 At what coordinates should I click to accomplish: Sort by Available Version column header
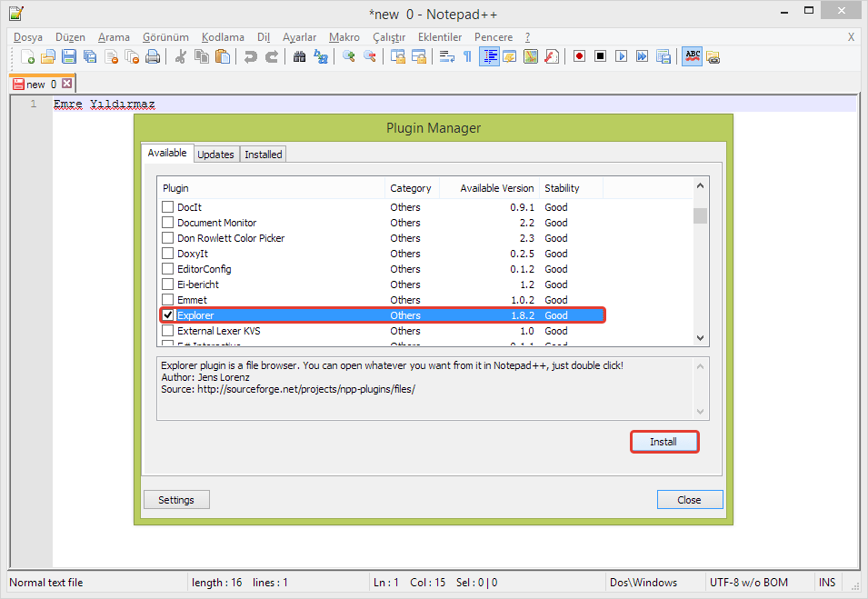490,188
